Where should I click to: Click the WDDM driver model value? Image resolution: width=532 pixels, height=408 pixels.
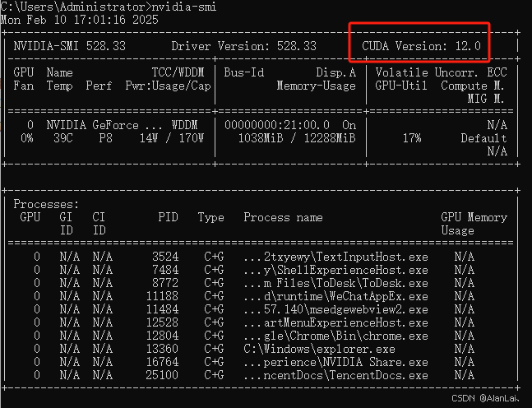tap(184, 125)
